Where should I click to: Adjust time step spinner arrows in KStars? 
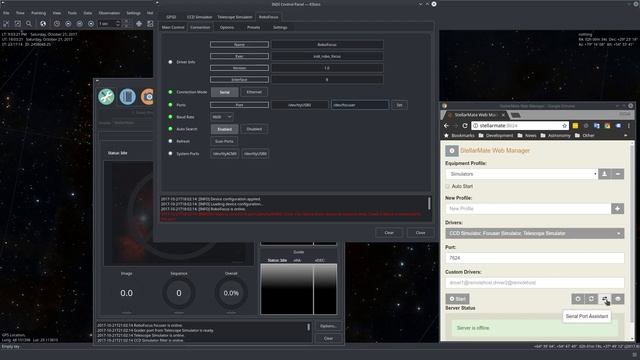(118, 24)
